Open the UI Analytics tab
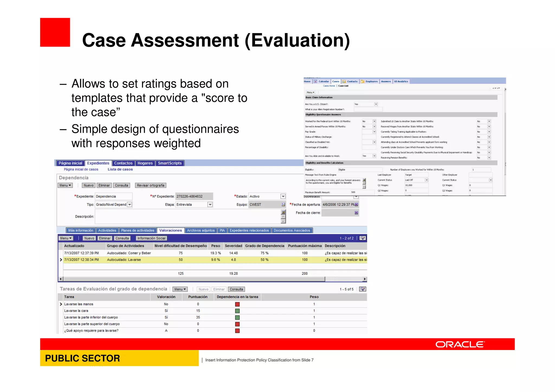This screenshot has height=392, width=555. tap(401, 82)
